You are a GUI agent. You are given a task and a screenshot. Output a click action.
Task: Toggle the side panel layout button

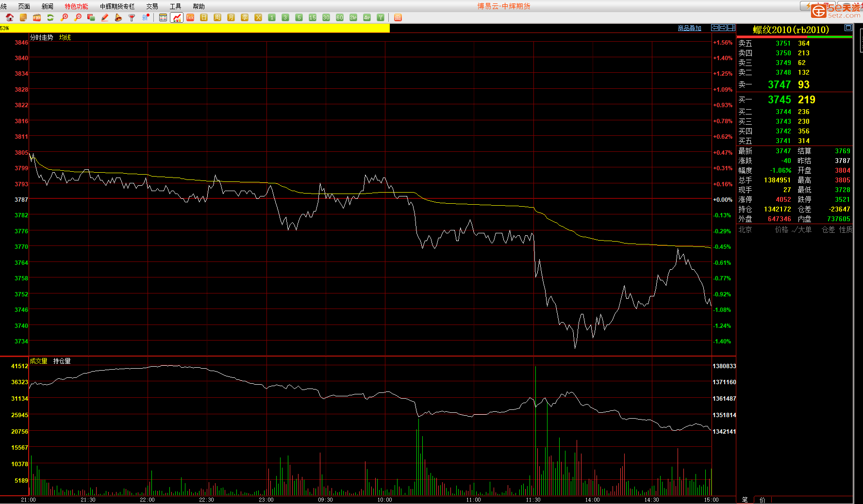(x=731, y=28)
